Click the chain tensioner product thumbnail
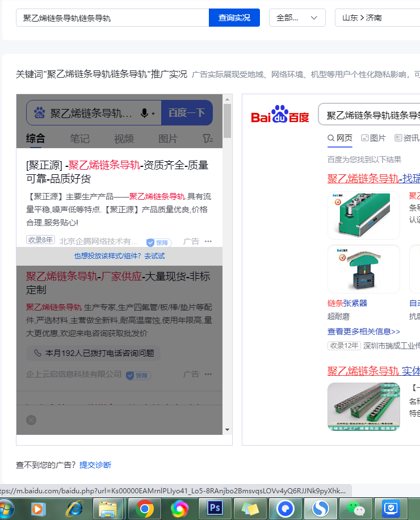The image size is (420, 520). pyautogui.click(x=364, y=269)
